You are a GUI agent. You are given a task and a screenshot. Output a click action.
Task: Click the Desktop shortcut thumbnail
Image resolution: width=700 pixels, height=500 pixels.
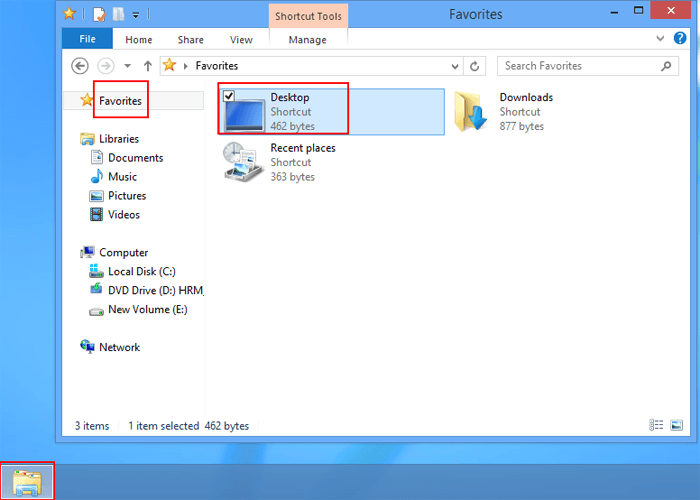[244, 115]
